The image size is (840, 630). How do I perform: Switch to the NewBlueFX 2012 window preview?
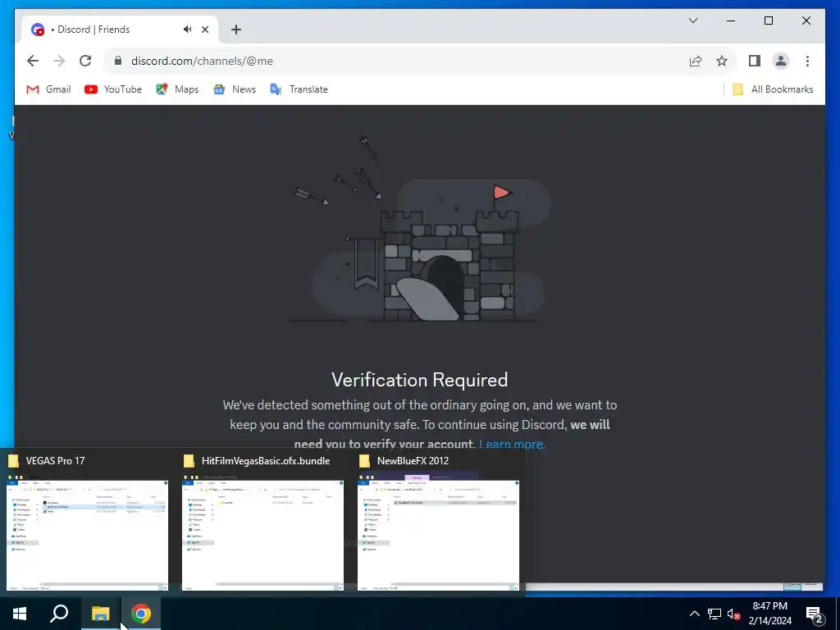439,521
